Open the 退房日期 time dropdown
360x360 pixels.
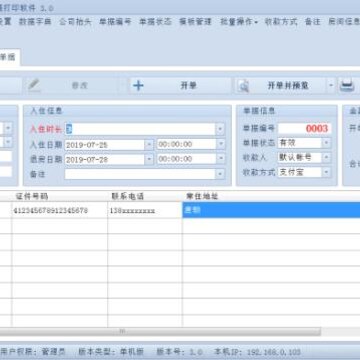point(221,159)
